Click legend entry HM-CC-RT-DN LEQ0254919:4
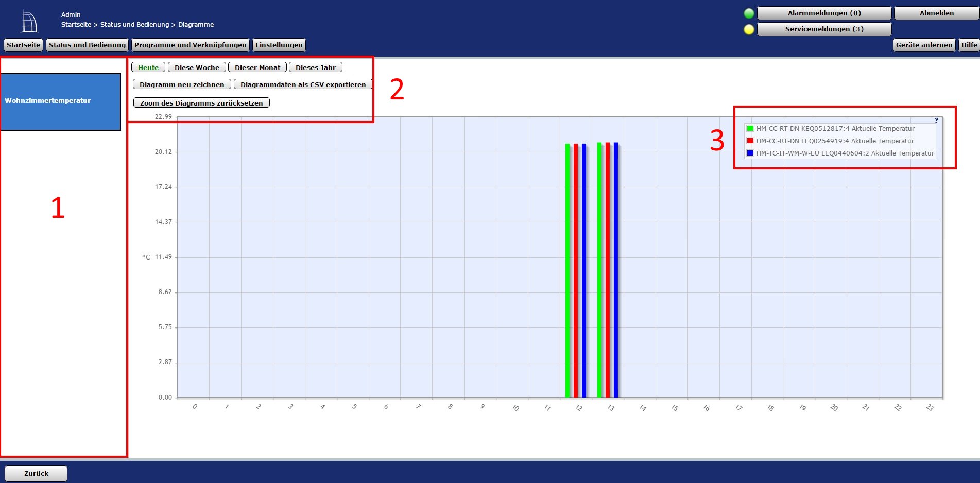 coord(835,141)
